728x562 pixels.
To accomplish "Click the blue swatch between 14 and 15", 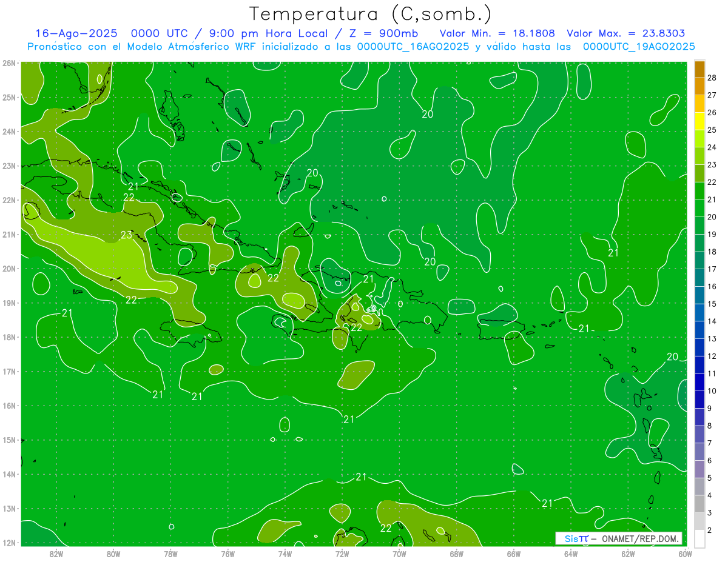I will [x=699, y=312].
